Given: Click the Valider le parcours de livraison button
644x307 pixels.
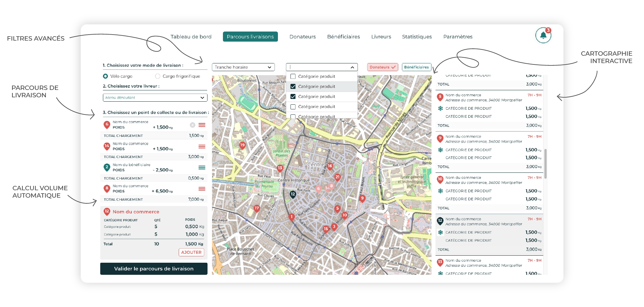Looking at the screenshot, I should pos(154,268).
